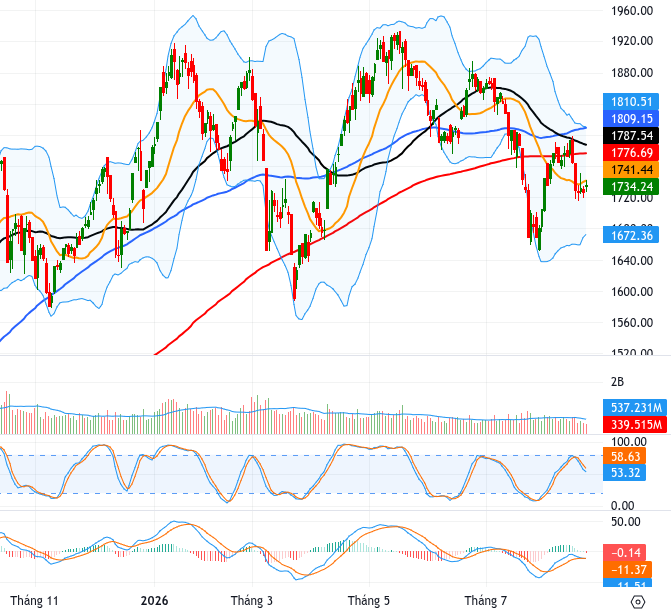Click the Tháng 7 time axis label
Image resolution: width=671 pixels, height=612 pixels.
tap(486, 601)
